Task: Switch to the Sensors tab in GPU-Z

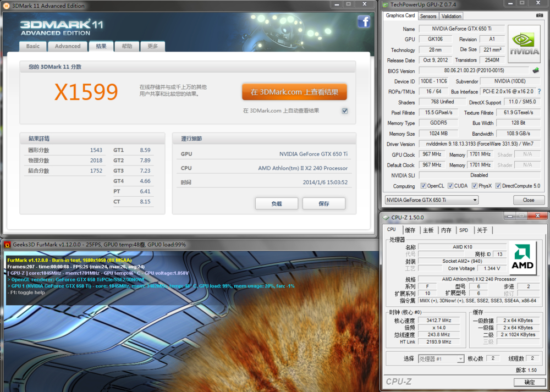Action: click(428, 16)
